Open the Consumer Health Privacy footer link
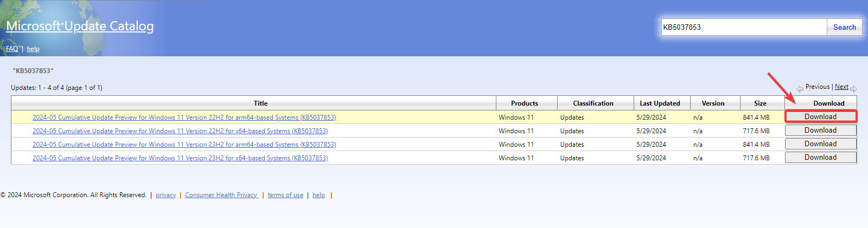This screenshot has width=868, height=228. coord(221,195)
